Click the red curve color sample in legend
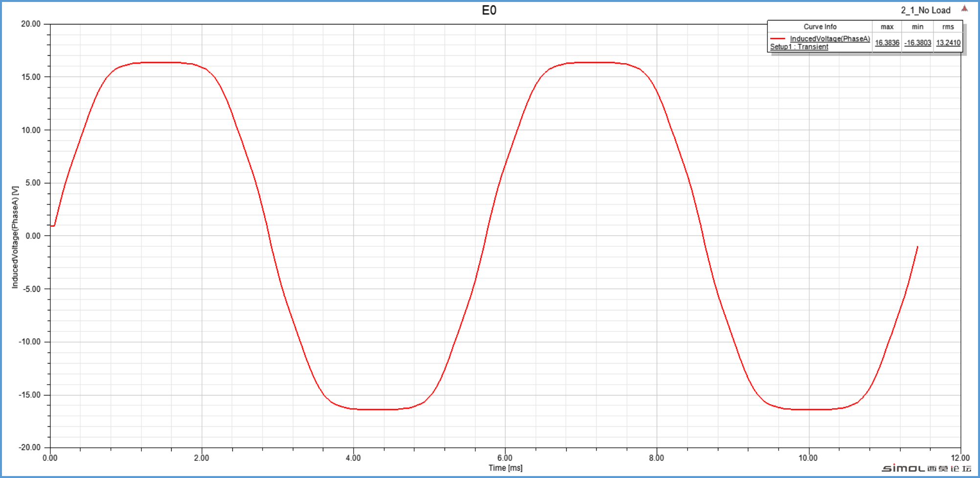This screenshot has height=478, width=980. pos(778,39)
